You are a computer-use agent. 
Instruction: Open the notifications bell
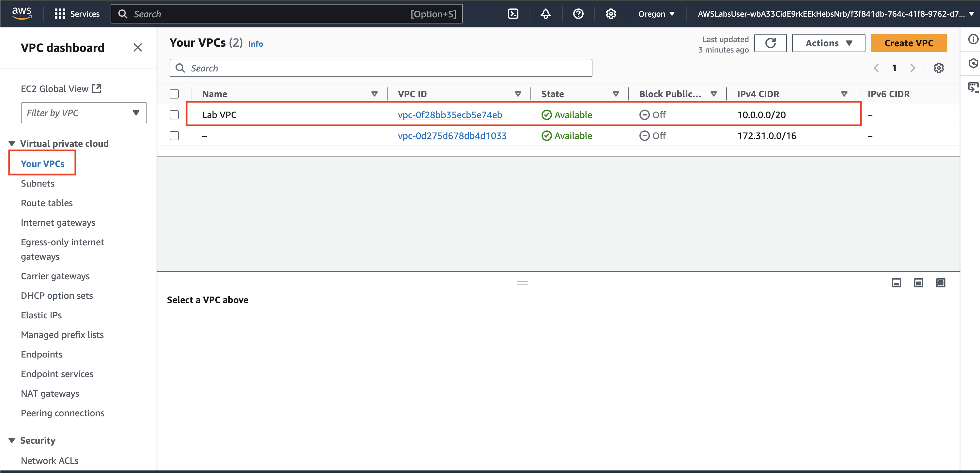[x=545, y=14]
